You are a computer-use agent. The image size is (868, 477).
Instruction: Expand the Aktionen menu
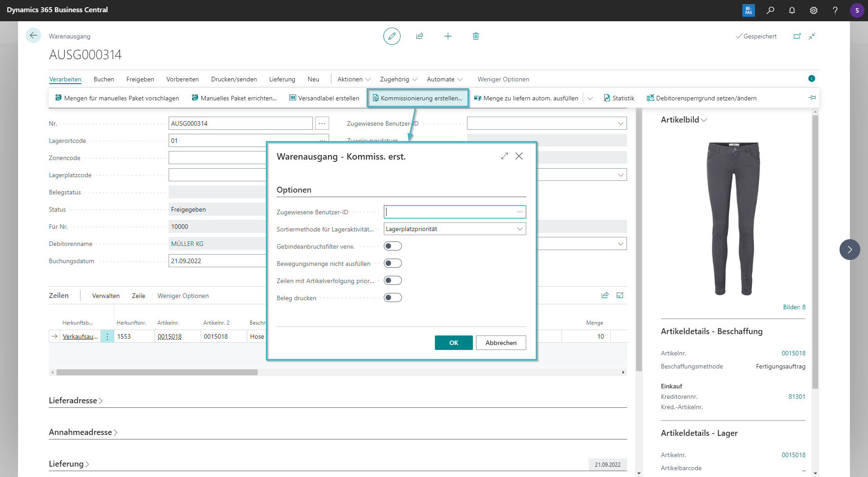pyautogui.click(x=354, y=79)
